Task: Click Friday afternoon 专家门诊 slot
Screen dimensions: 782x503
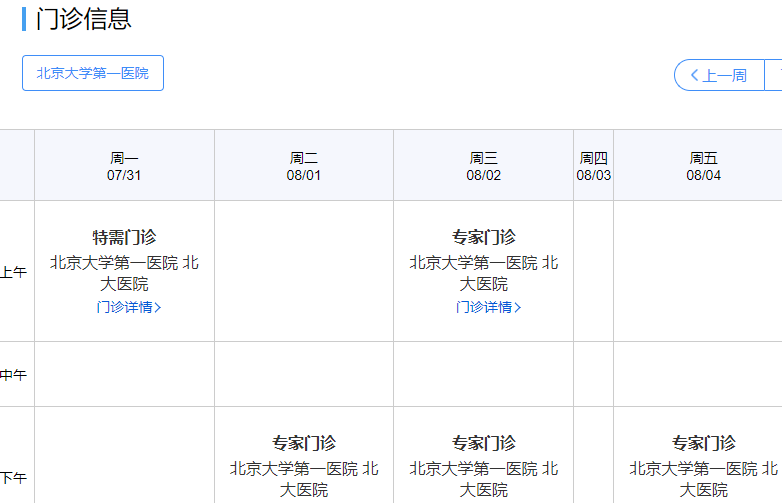Action: 703,443
